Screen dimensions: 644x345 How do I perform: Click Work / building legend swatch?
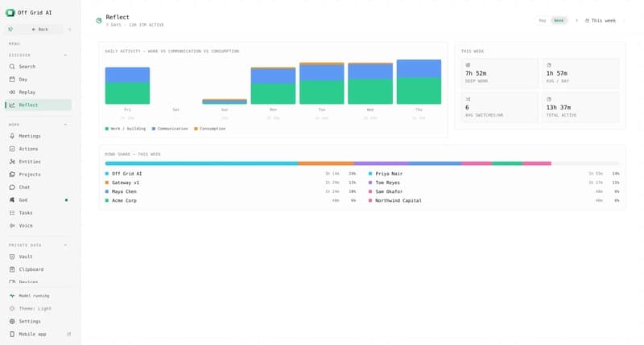pyautogui.click(x=107, y=129)
